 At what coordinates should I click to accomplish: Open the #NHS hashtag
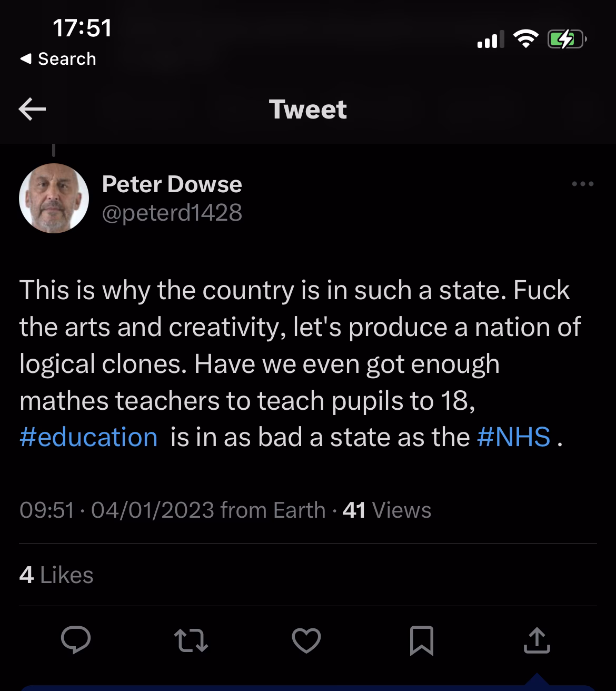[x=514, y=437]
